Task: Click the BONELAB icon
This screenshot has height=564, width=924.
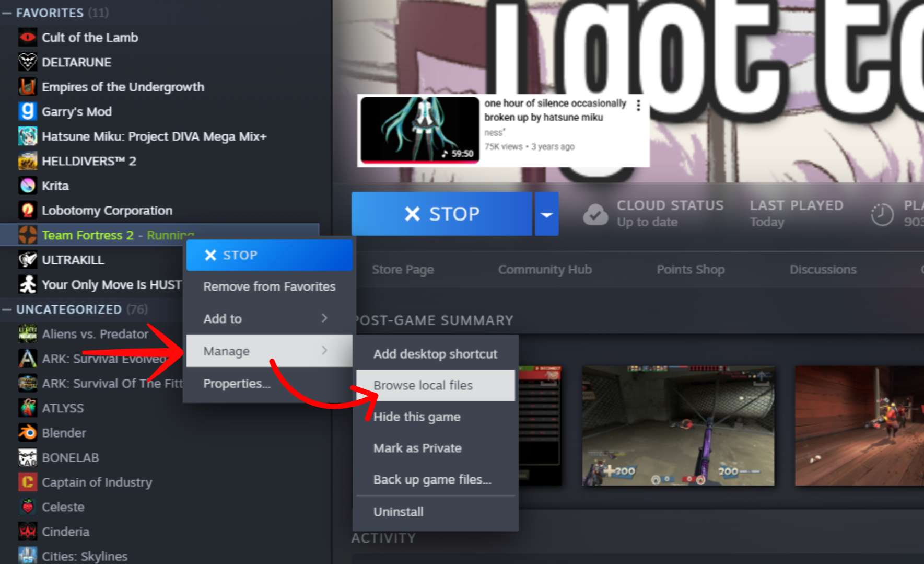Action: [x=28, y=457]
